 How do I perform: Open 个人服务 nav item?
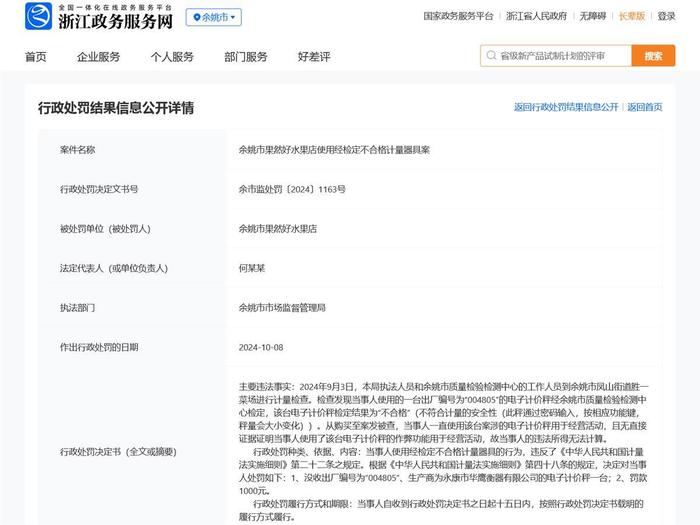point(172,57)
